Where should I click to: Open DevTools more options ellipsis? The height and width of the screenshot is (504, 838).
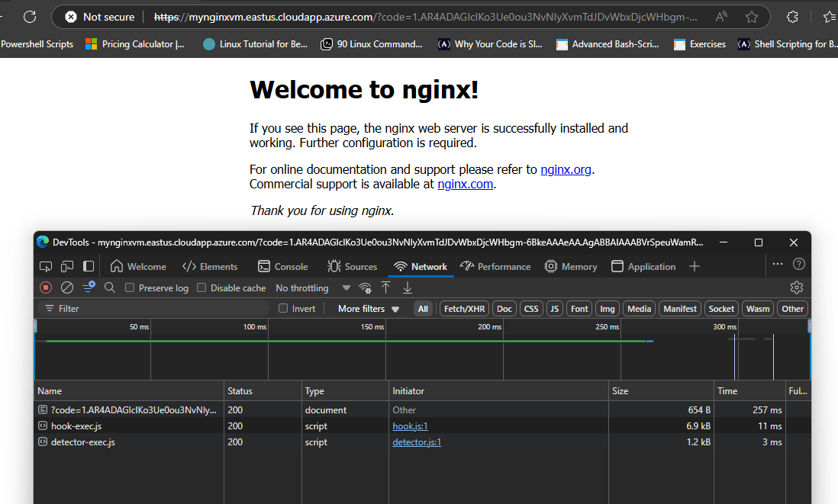coord(778,264)
